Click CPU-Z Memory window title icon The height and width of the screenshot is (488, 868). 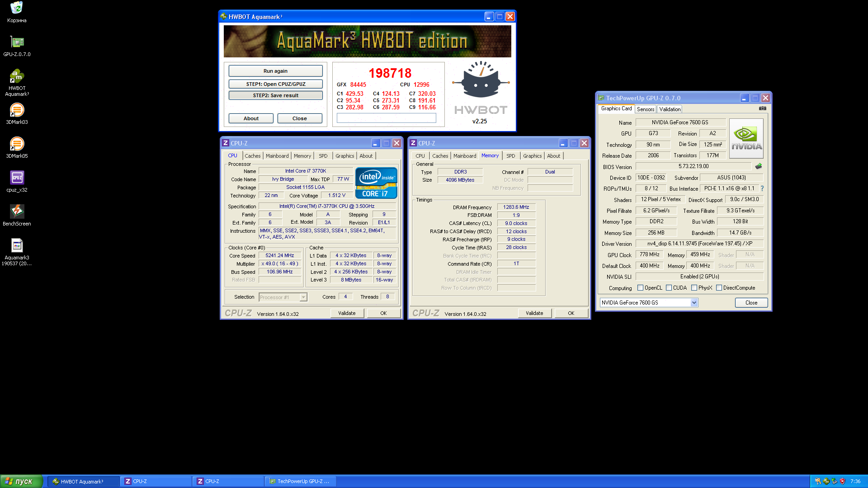click(413, 143)
